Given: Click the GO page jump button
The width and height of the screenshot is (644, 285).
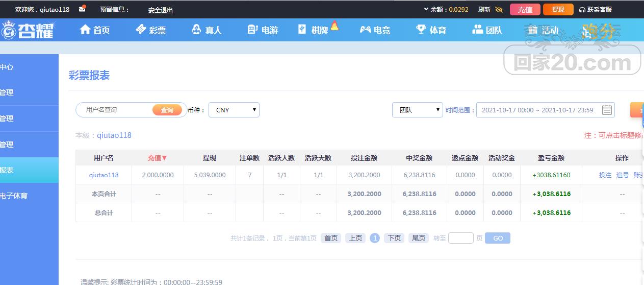Looking at the screenshot, I should point(498,238).
